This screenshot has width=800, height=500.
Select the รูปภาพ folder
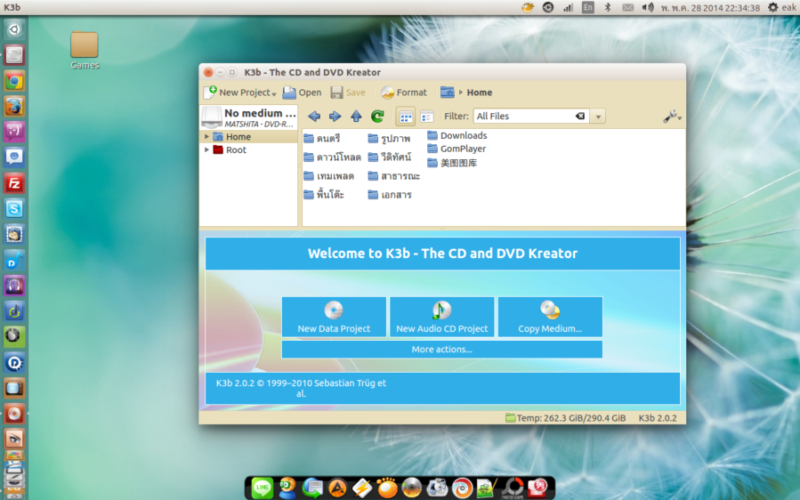click(389, 138)
